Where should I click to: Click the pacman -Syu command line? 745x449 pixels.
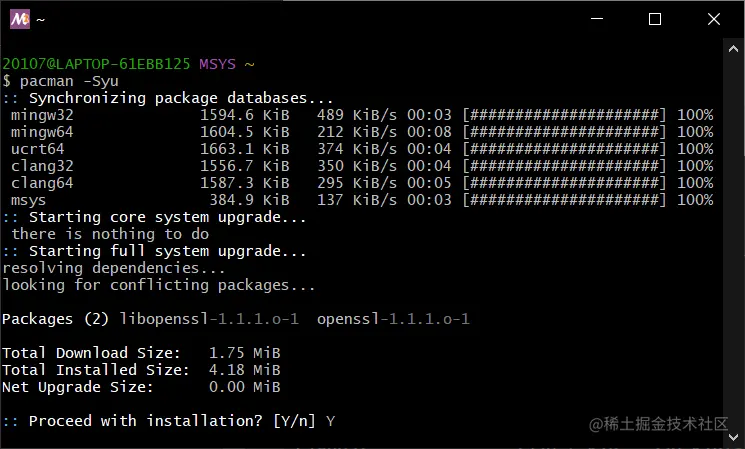click(x=60, y=81)
